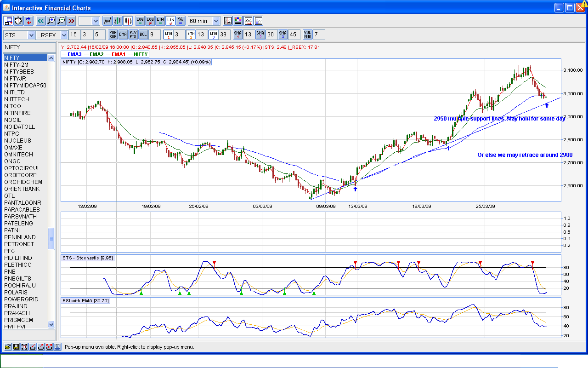The width and height of the screenshot is (588, 368).
Task: Toggle the LIN equal scale button
Action: 160,21
